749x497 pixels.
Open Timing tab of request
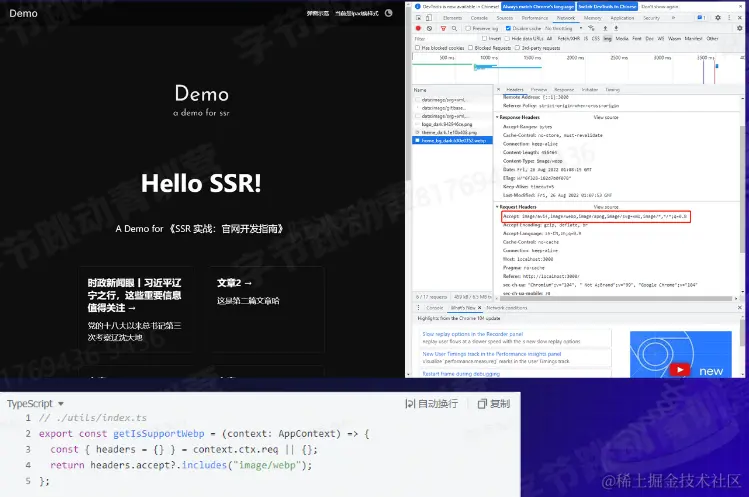[x=612, y=89]
